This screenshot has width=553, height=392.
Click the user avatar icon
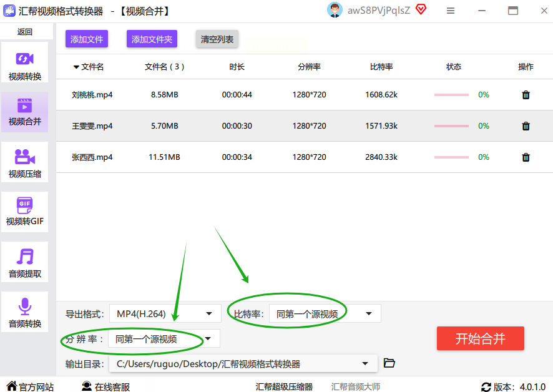(335, 10)
